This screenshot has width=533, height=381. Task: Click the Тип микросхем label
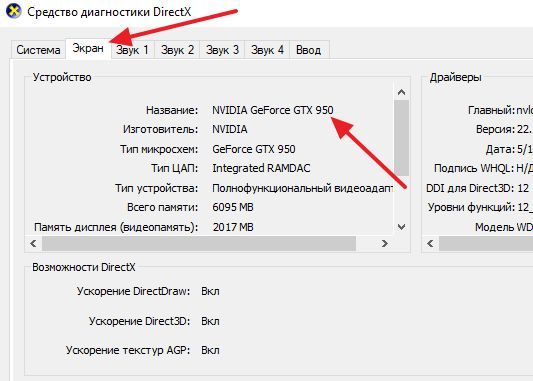159,149
